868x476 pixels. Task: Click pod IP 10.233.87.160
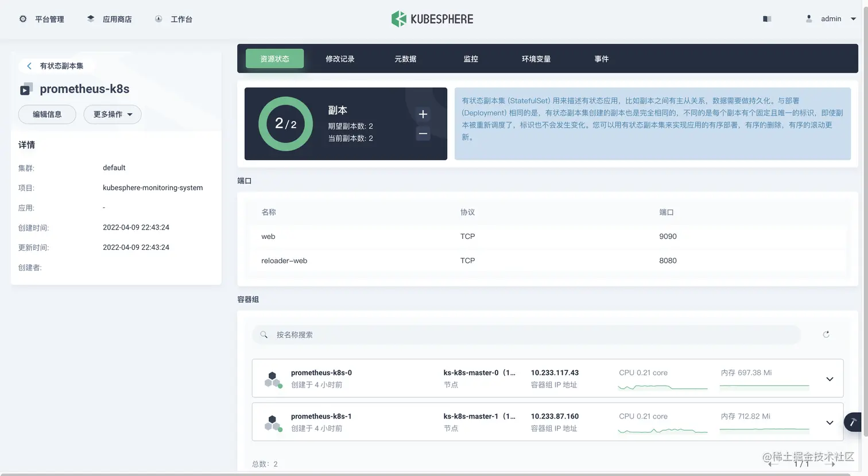555,416
